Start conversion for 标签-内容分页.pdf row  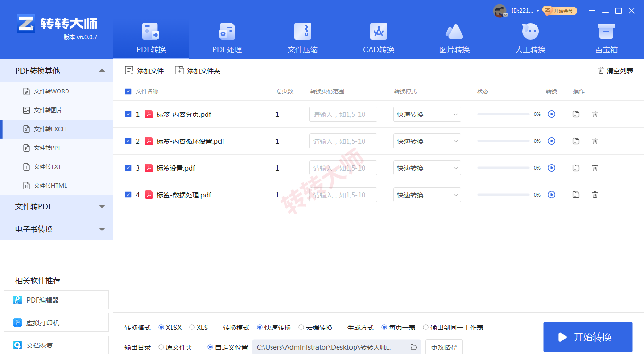[x=552, y=114]
